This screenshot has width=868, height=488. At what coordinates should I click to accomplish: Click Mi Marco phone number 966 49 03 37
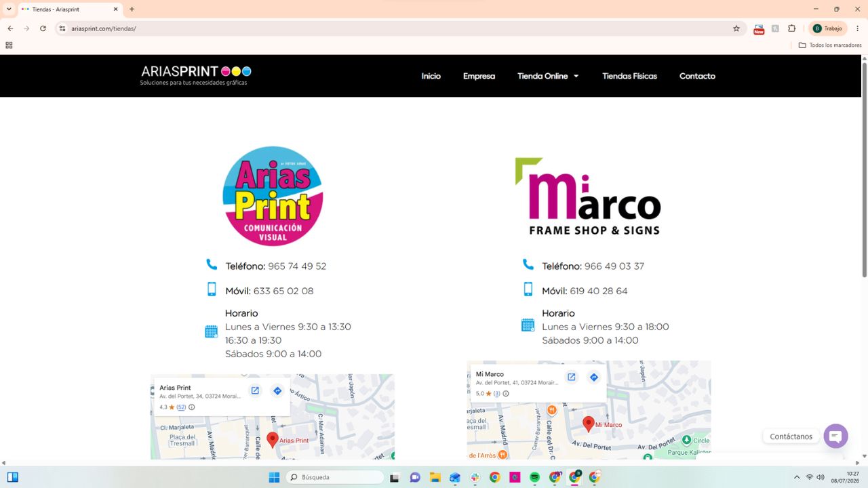click(x=614, y=266)
